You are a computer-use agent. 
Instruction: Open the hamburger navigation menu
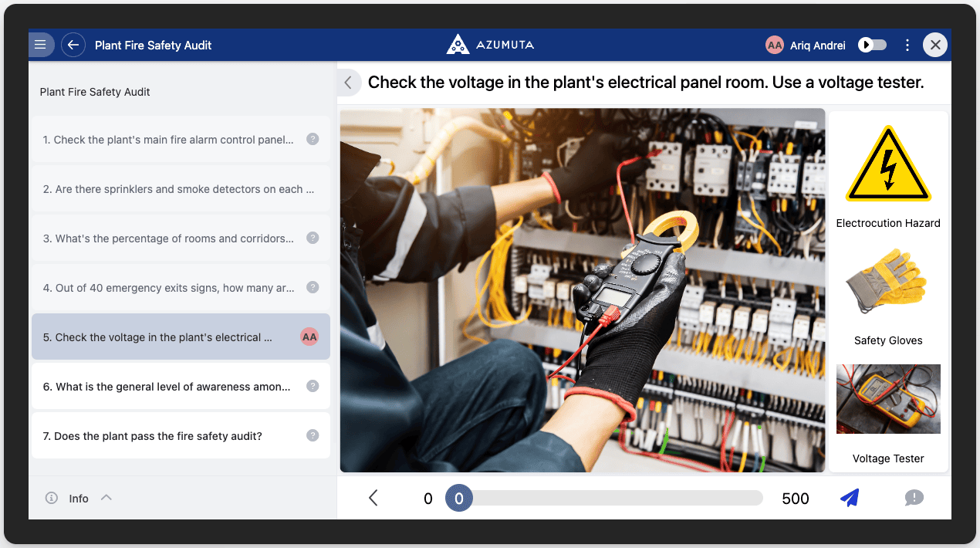pos(41,45)
